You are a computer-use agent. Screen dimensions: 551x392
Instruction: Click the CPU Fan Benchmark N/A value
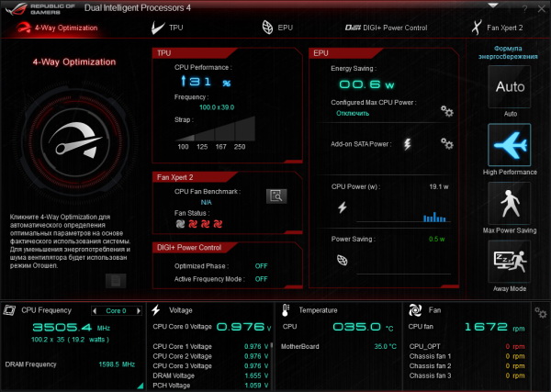(x=206, y=202)
